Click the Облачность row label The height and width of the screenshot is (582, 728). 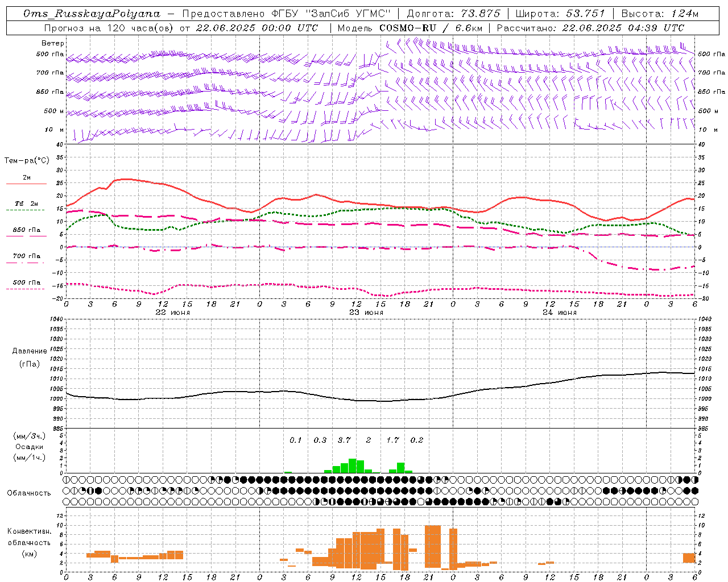point(29,493)
